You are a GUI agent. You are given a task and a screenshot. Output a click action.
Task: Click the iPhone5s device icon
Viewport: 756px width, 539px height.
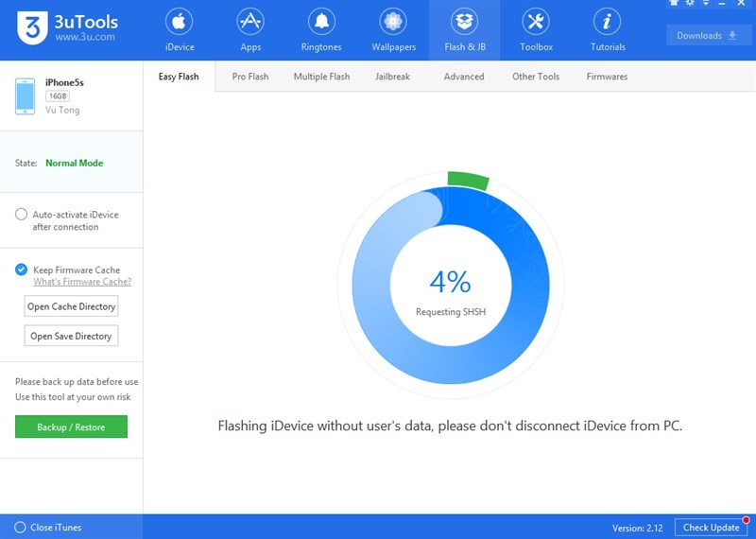point(26,96)
